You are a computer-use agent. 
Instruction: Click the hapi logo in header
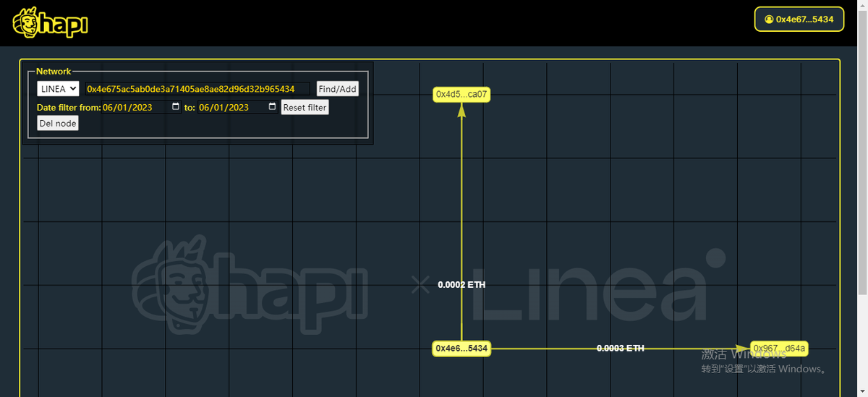pos(50,23)
